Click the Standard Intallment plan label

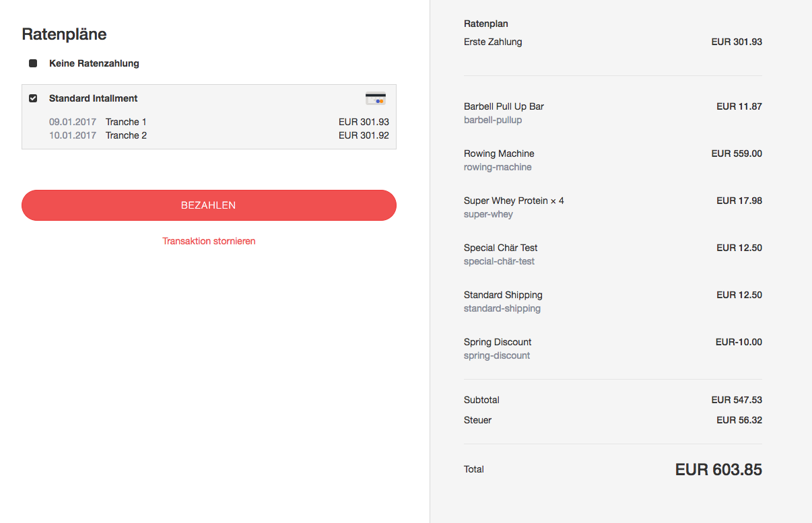(93, 98)
